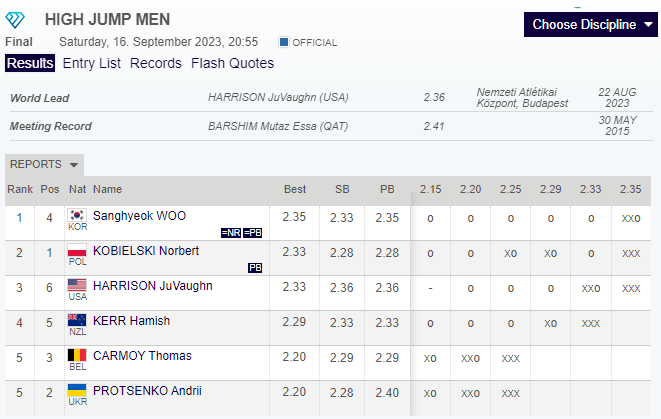The height and width of the screenshot is (419, 661).
Task: Click the South Korea flag icon
Action: [77, 216]
